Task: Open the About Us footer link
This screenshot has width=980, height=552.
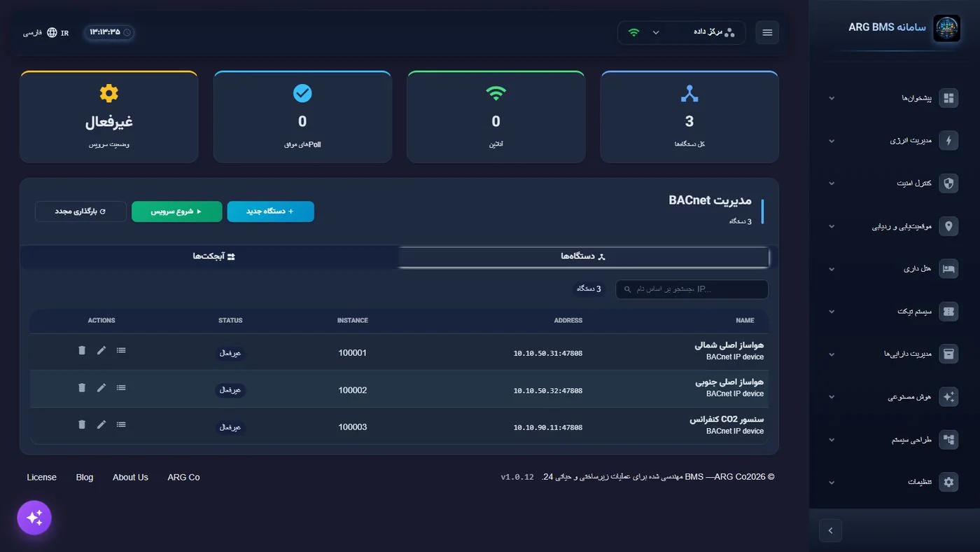Action: coord(130,477)
